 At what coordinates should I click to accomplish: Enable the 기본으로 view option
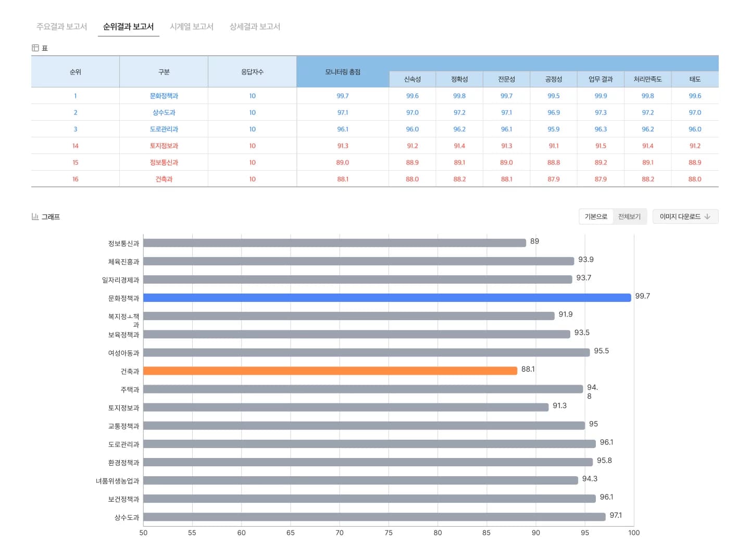tap(595, 217)
